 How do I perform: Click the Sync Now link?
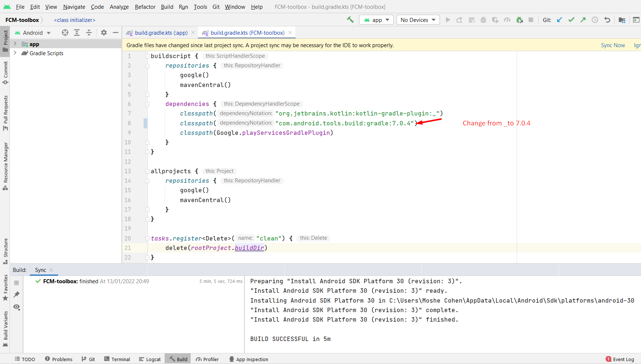click(x=613, y=45)
